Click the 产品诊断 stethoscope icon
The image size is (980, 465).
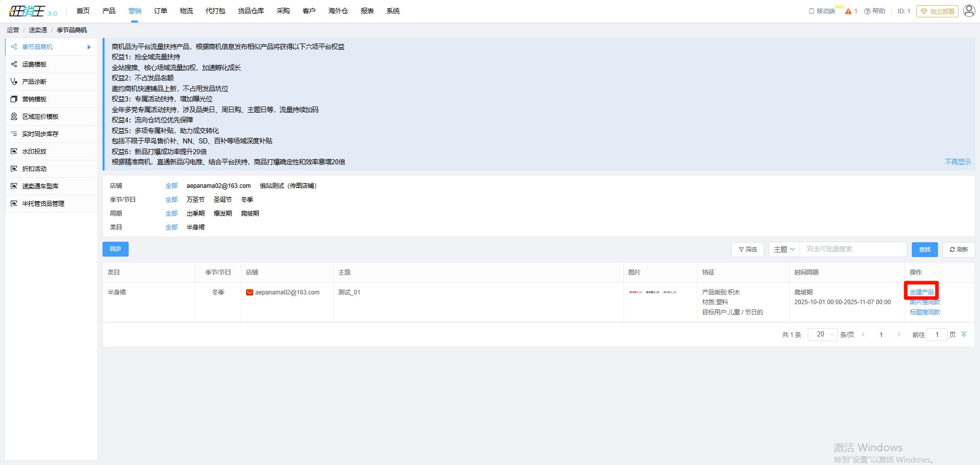[x=14, y=81]
